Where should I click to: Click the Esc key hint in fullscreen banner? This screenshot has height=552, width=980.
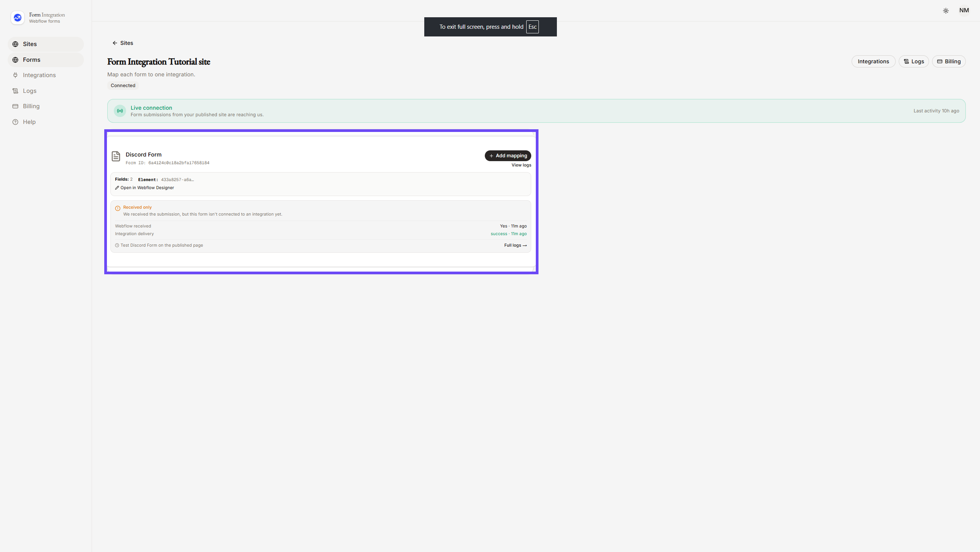pyautogui.click(x=532, y=27)
